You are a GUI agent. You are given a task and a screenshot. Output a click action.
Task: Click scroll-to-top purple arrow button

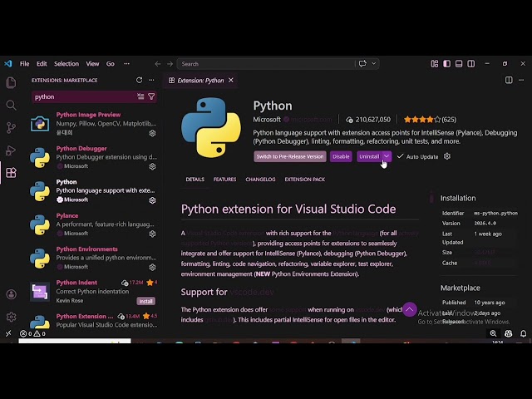410,309
